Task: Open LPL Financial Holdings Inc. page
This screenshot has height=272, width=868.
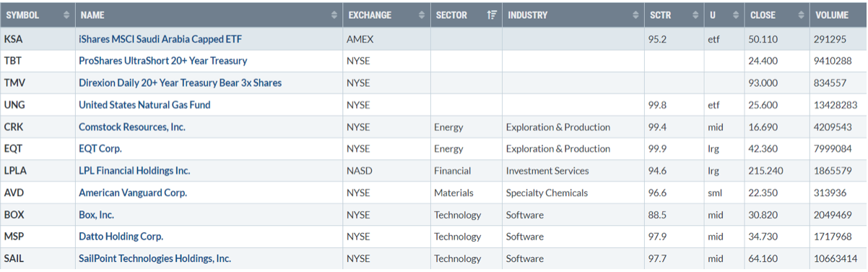Action: click(x=134, y=171)
